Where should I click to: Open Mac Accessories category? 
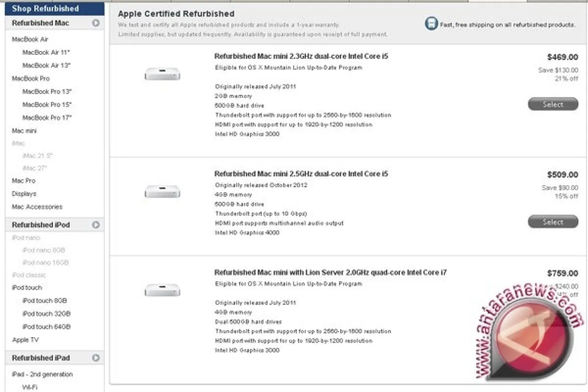[37, 207]
